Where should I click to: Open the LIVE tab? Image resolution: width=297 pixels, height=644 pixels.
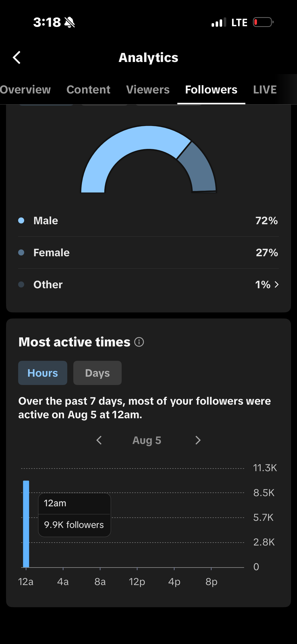point(265,90)
